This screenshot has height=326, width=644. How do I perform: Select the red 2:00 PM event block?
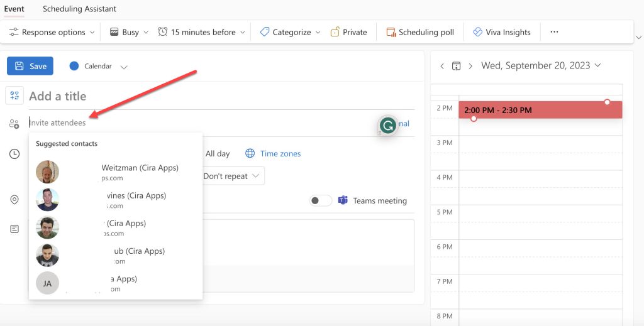click(540, 110)
